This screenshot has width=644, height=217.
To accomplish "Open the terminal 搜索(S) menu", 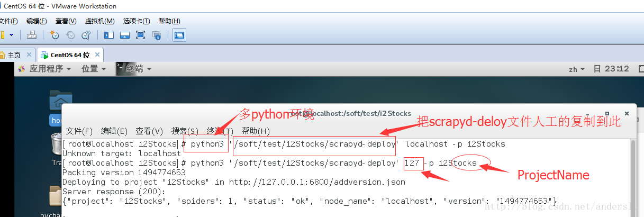I will pos(185,131).
